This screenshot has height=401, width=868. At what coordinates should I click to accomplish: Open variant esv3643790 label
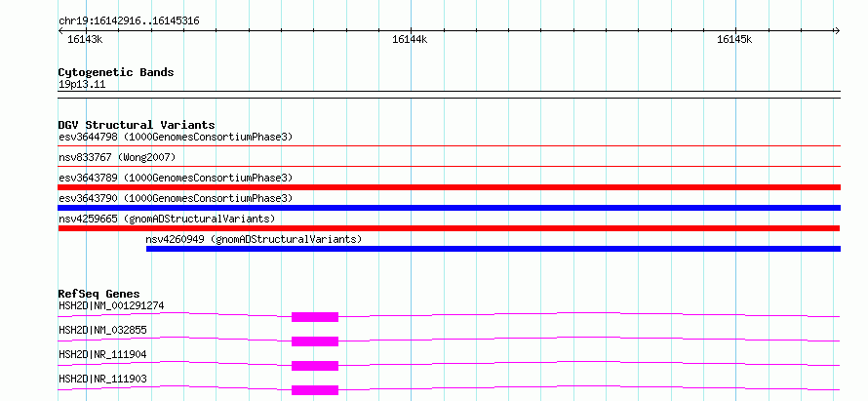point(176,198)
